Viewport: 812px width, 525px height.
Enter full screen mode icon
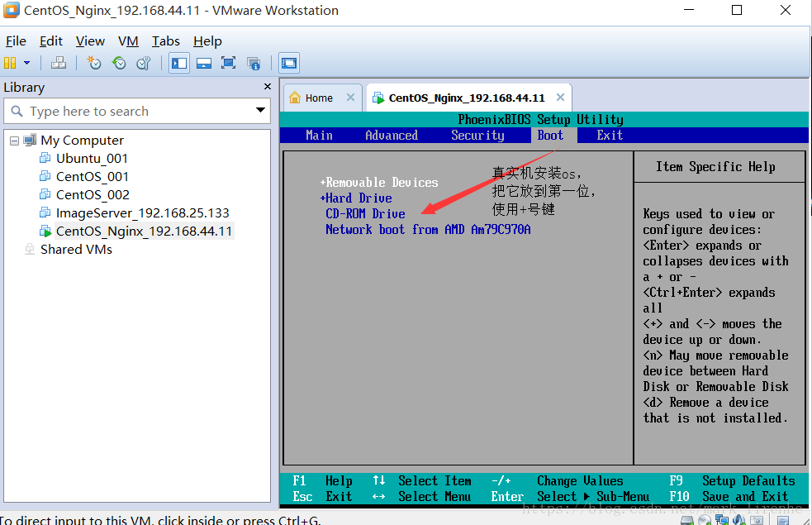[228, 63]
